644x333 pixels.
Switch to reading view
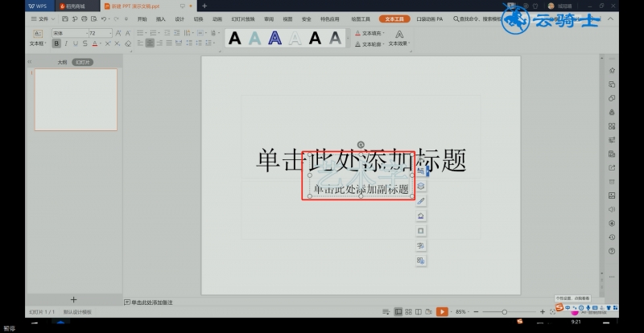tap(418, 311)
